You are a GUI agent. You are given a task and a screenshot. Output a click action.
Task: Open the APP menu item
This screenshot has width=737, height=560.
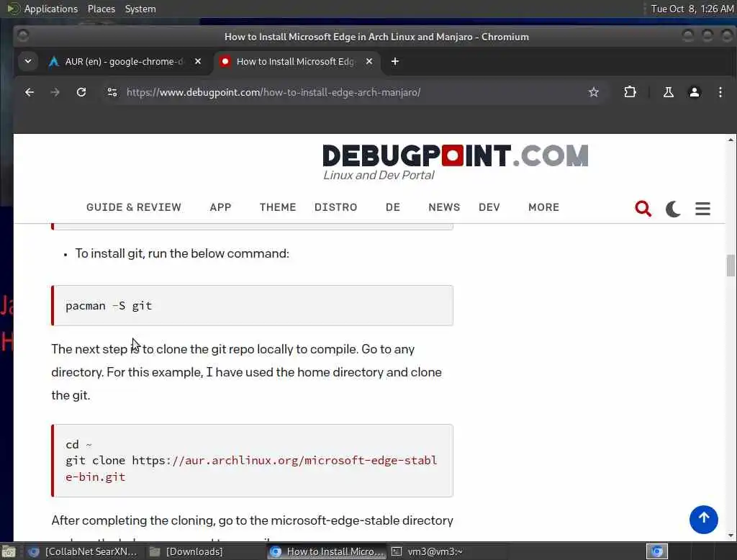[x=220, y=207]
